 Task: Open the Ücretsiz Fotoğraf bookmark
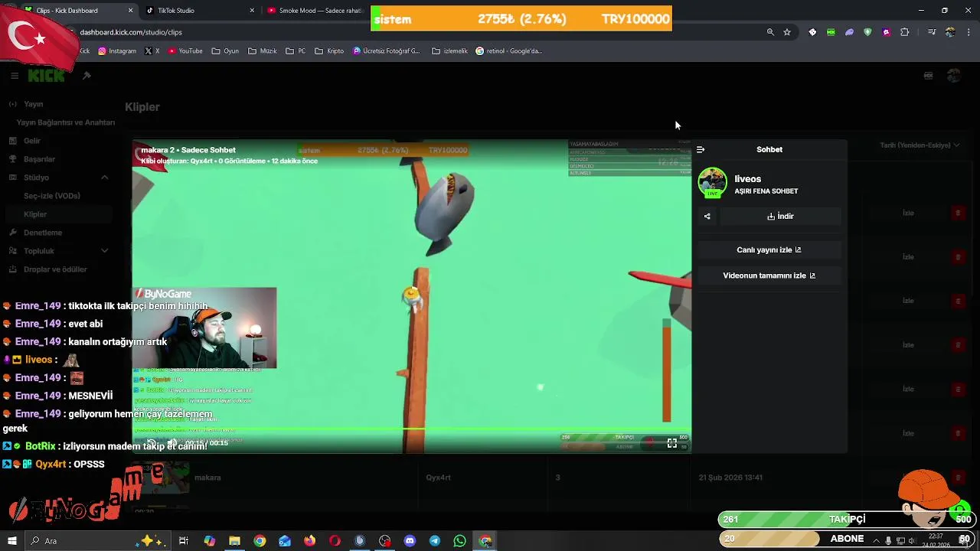[x=387, y=51]
